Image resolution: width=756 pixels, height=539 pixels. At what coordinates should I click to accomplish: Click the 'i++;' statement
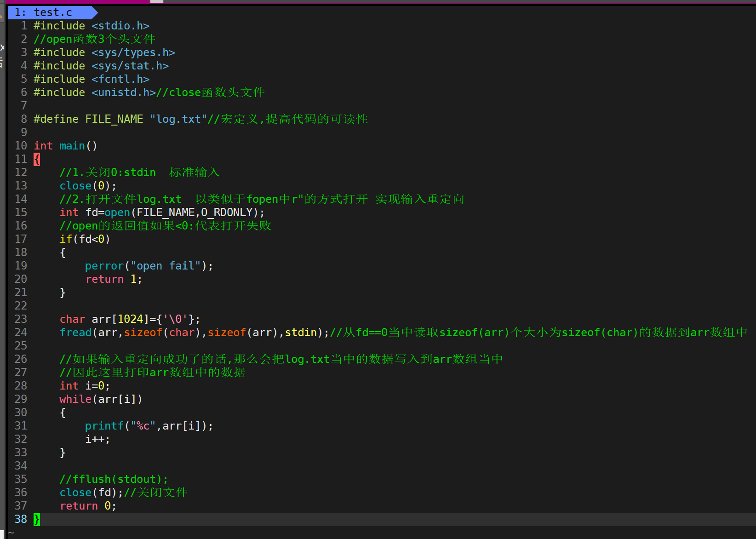pos(97,439)
